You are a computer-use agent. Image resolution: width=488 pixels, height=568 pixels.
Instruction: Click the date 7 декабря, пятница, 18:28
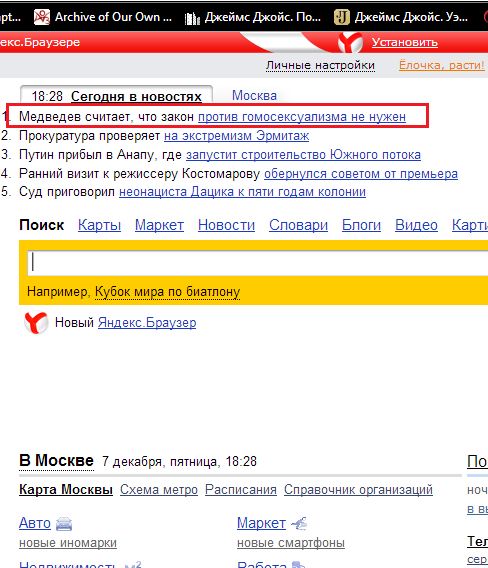click(x=179, y=462)
